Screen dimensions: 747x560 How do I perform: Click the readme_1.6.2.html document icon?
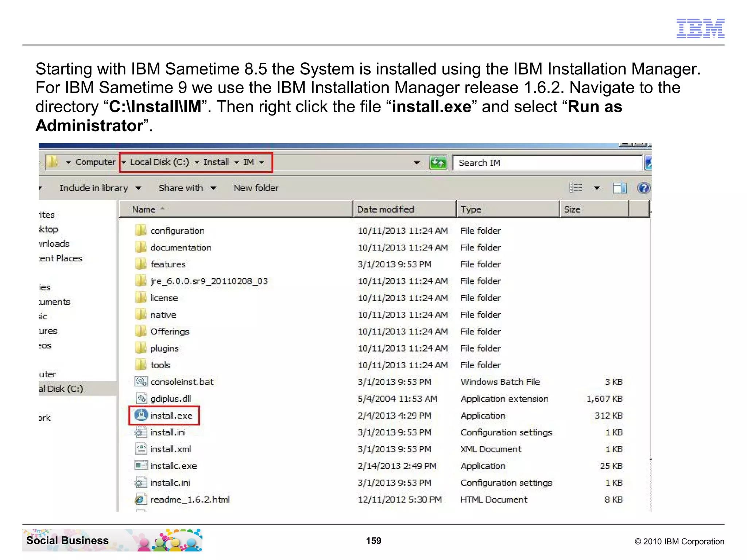pyautogui.click(x=141, y=499)
